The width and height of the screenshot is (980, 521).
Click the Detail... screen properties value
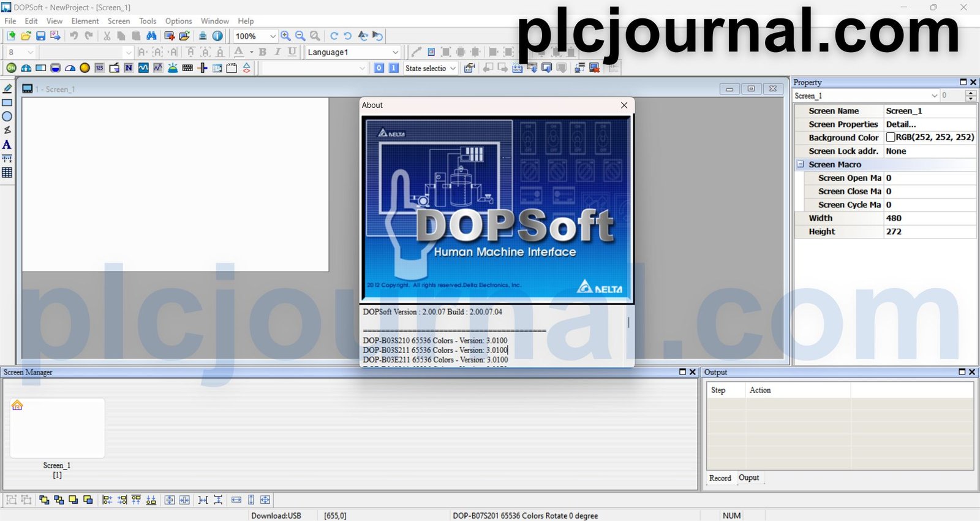coord(930,124)
